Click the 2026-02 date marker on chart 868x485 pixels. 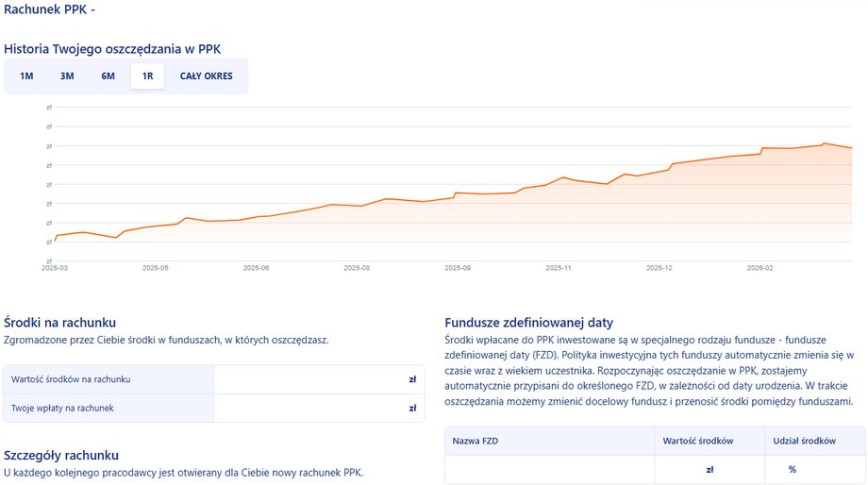(x=760, y=268)
